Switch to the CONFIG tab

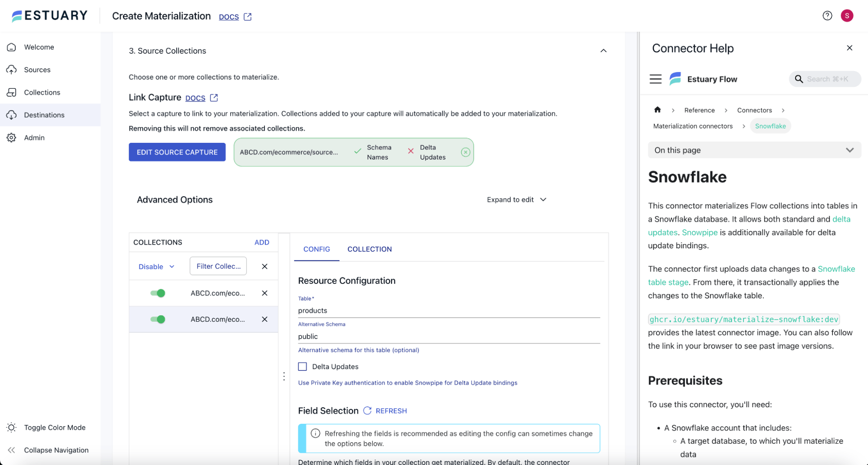pos(317,249)
